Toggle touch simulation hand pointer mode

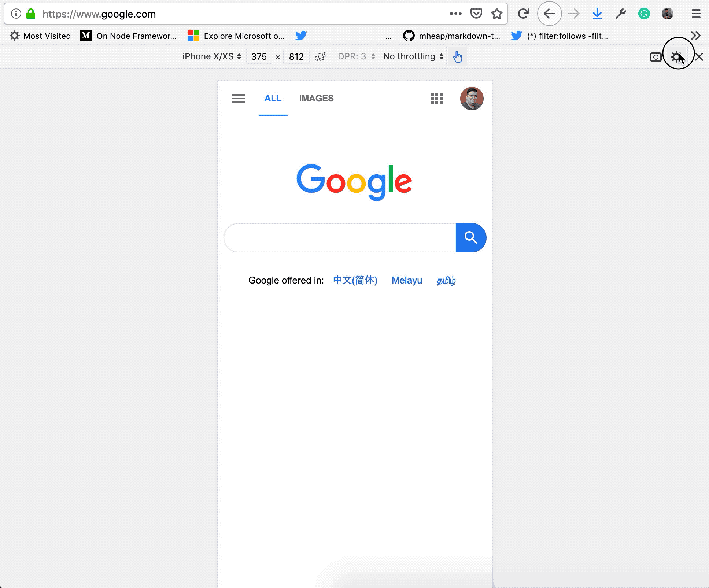coord(458,56)
